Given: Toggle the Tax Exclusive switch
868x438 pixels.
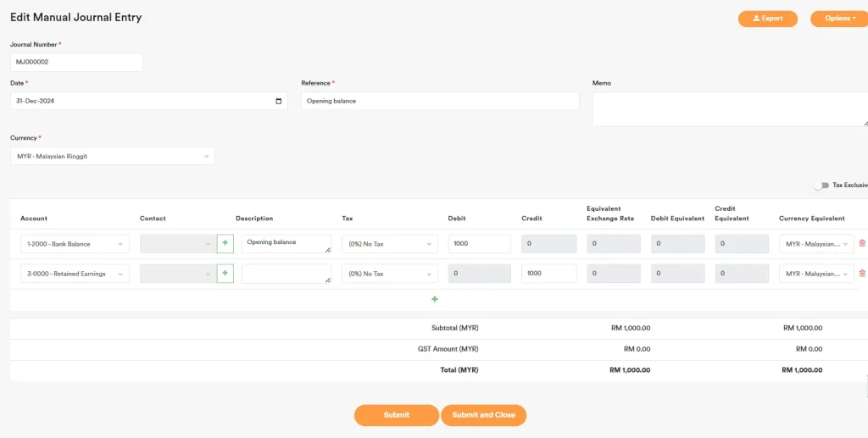Looking at the screenshot, I should (821, 185).
